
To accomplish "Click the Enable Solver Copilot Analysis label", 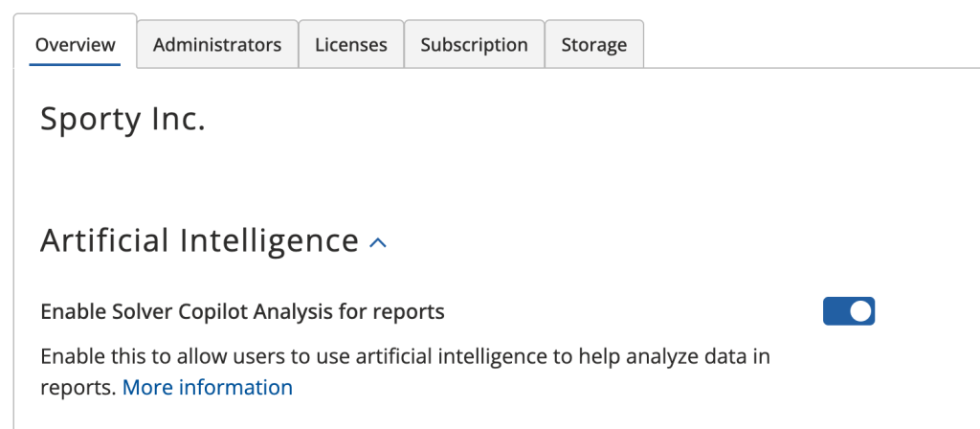I will click(242, 311).
